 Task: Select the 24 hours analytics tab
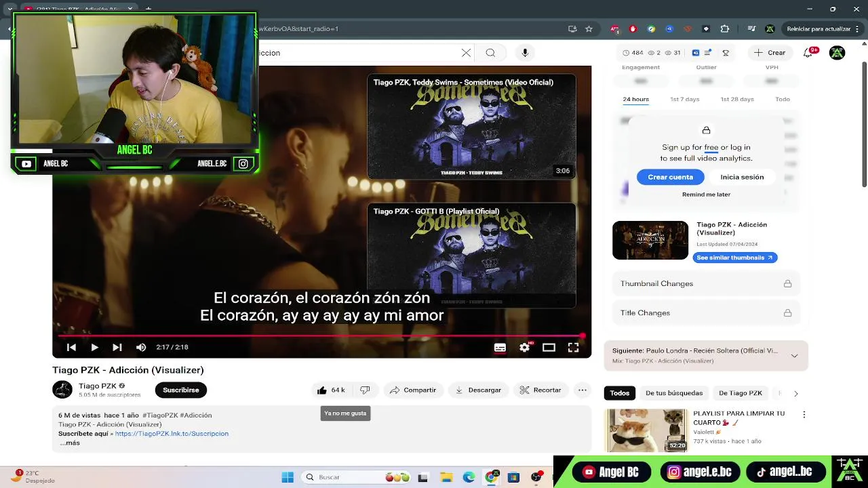[x=636, y=100]
